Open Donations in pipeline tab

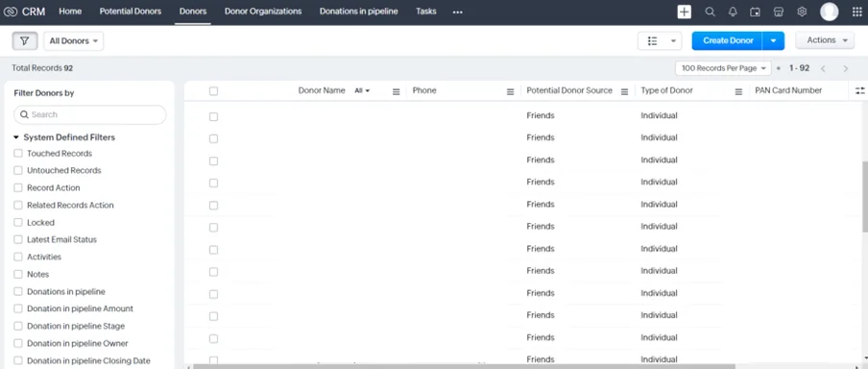(x=359, y=12)
